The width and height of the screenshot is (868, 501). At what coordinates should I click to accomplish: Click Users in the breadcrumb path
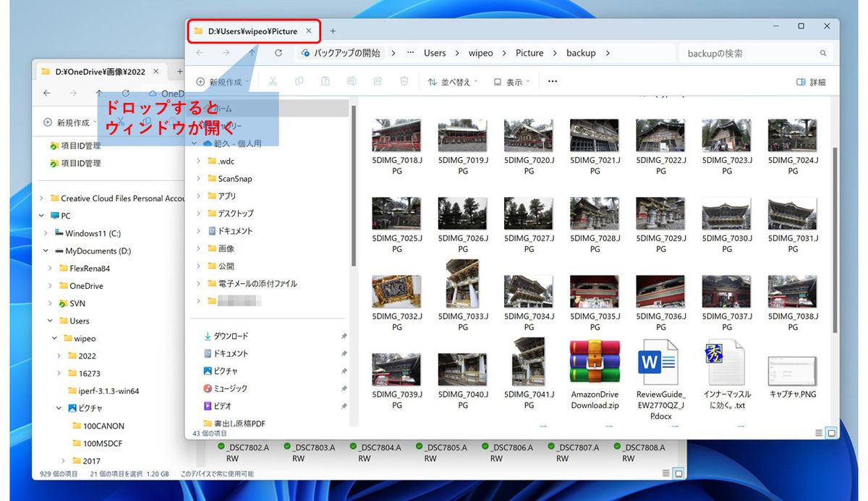(435, 53)
